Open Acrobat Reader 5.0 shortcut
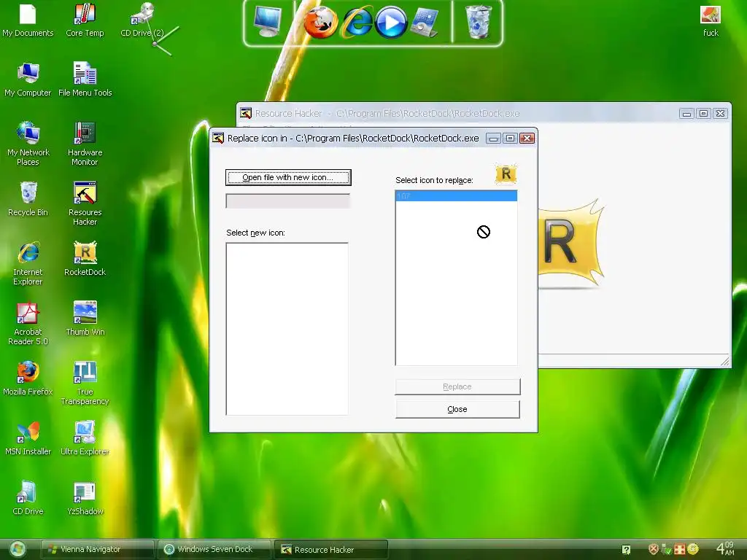Screen dimensions: 747x560 pyautogui.click(x=28, y=323)
